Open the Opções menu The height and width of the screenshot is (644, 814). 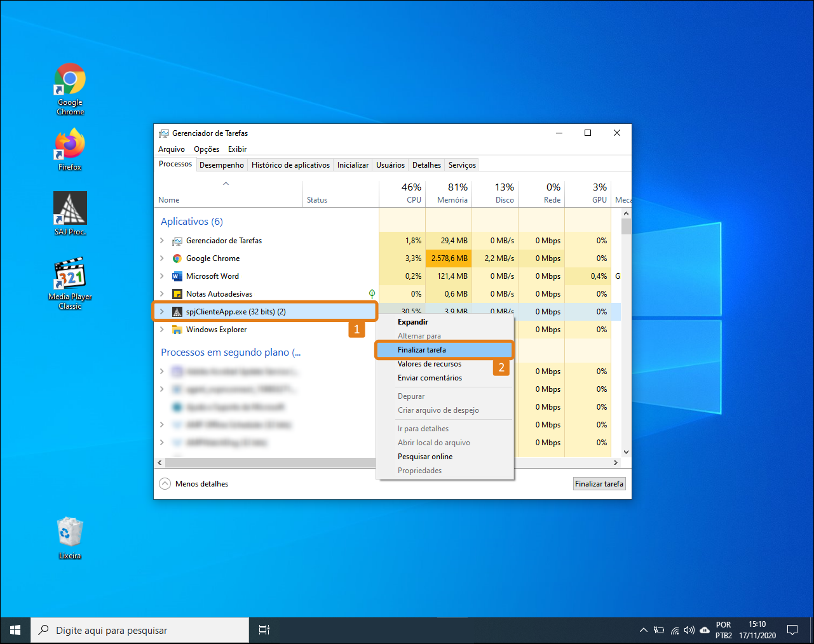click(207, 149)
